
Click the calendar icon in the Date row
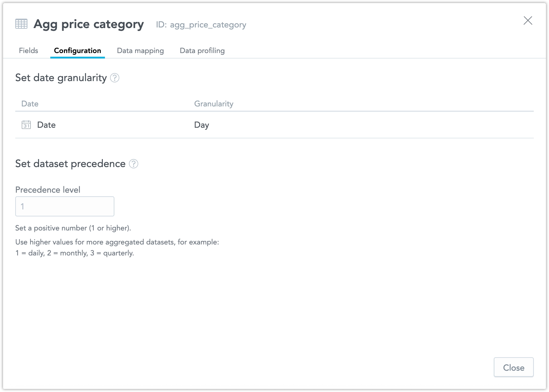26,125
